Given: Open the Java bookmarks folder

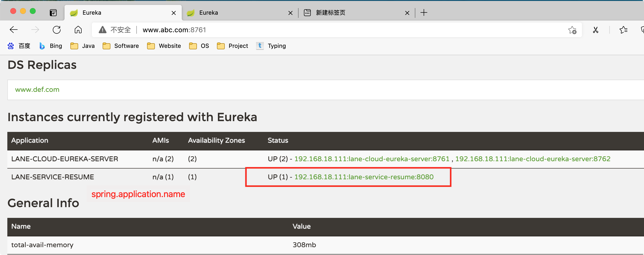Looking at the screenshot, I should point(83,46).
